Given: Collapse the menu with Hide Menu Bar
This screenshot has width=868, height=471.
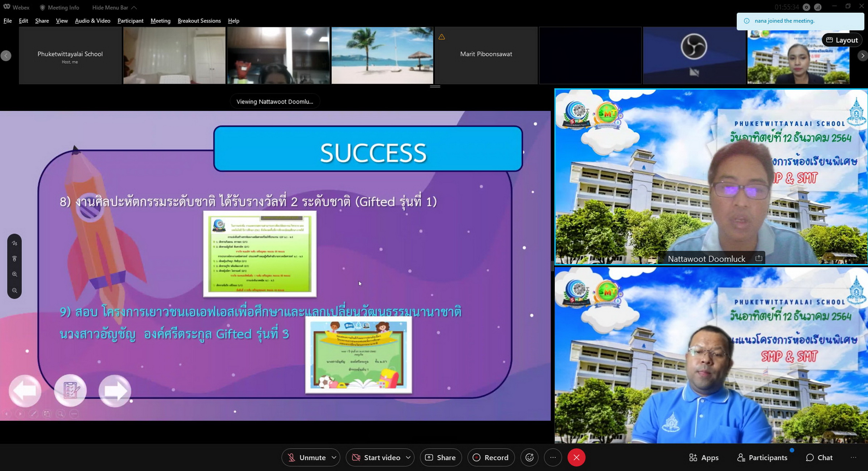Looking at the screenshot, I should pyautogui.click(x=114, y=7).
